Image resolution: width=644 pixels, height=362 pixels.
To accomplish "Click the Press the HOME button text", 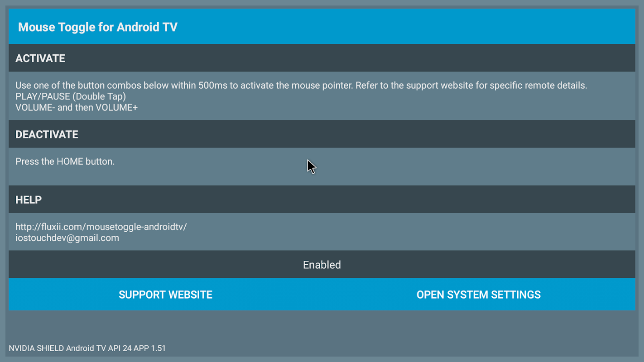I will point(65,162).
